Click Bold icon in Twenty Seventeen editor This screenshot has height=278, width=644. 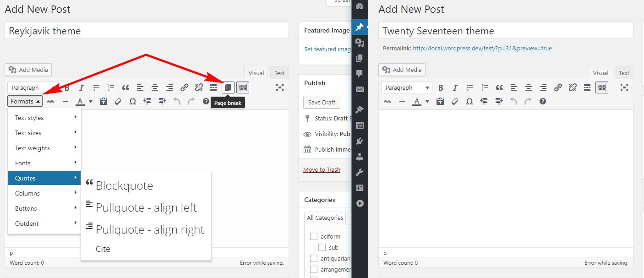[441, 87]
